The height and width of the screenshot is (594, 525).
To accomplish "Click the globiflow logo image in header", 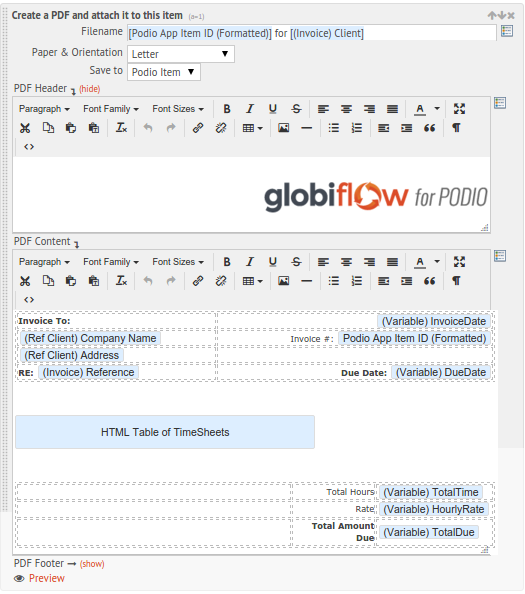I will 375,197.
